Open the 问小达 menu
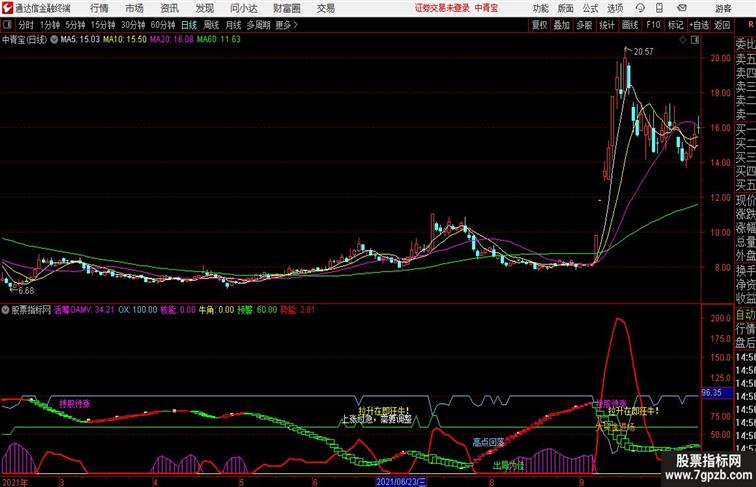756x487 pixels. 243,8
